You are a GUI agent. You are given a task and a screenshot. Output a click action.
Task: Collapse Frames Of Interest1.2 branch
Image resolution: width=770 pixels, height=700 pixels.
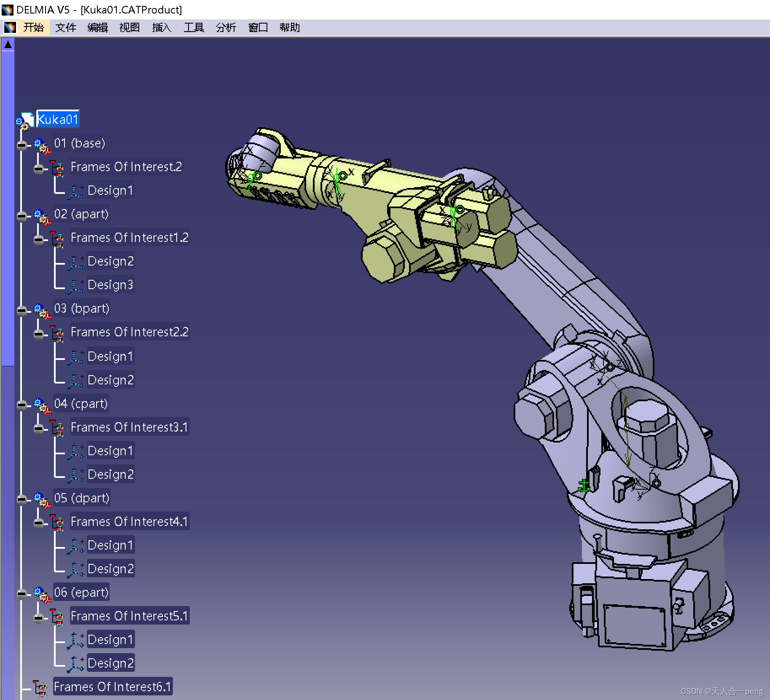coord(39,239)
